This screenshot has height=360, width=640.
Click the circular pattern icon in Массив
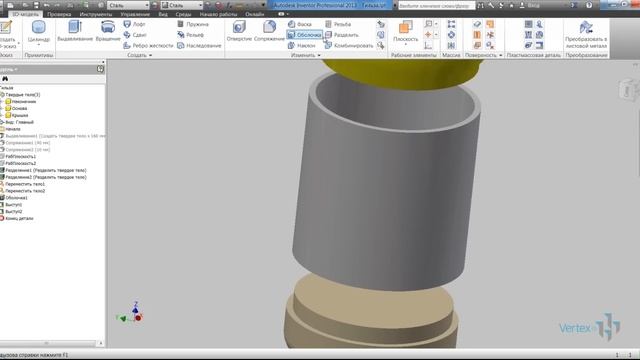click(451, 35)
